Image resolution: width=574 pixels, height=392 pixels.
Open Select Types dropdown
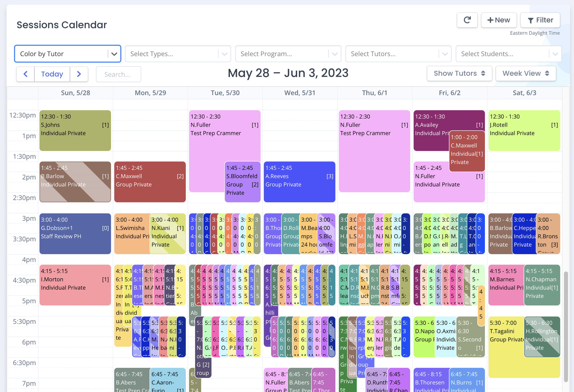click(178, 54)
